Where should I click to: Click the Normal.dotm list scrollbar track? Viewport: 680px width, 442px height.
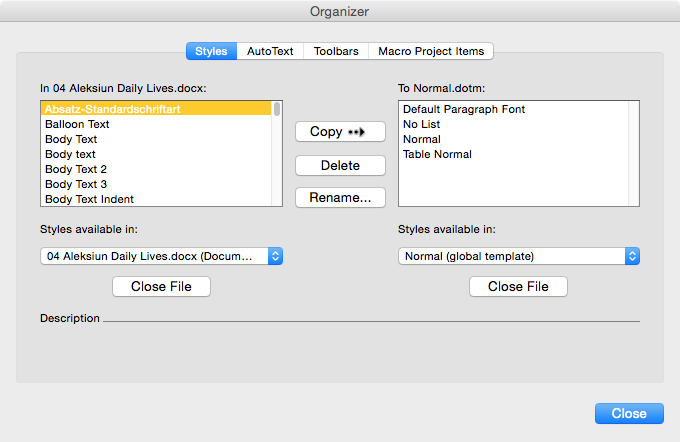[634, 154]
